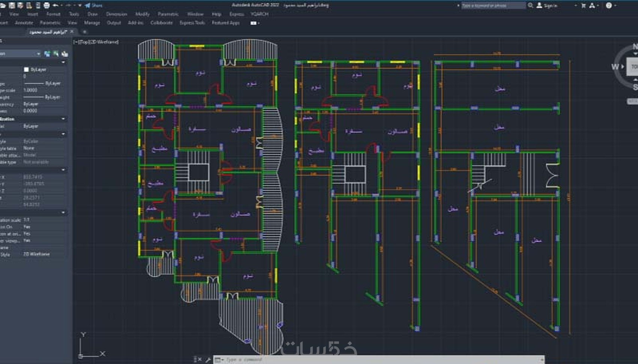This screenshot has height=364, width=638.
Task: Close the command line with X icon
Action: coord(200,359)
